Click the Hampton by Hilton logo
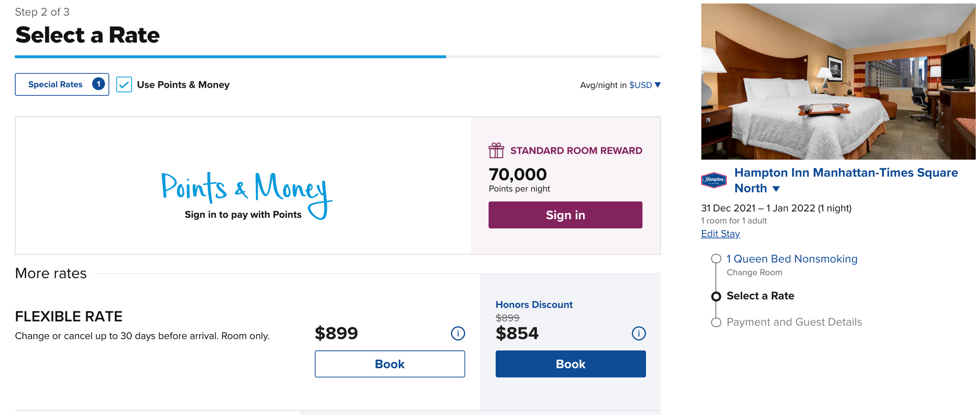Screen dimensions: 980x415 [x=714, y=180]
